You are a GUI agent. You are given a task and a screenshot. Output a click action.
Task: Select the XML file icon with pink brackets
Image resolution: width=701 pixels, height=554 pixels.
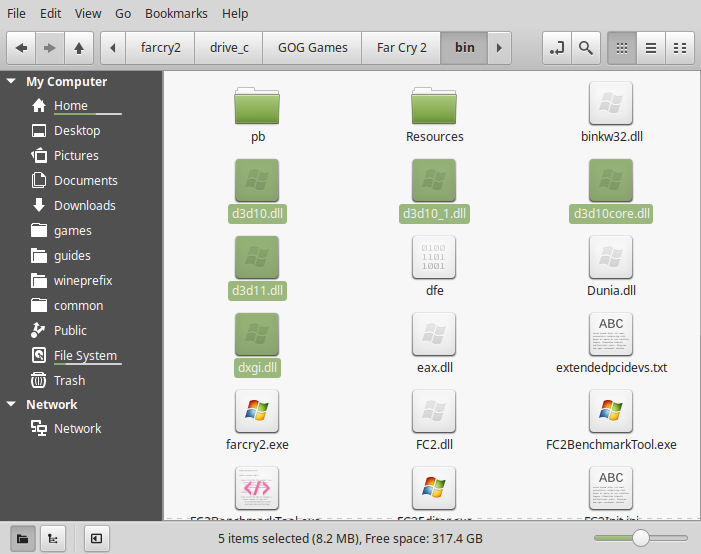click(x=257, y=488)
